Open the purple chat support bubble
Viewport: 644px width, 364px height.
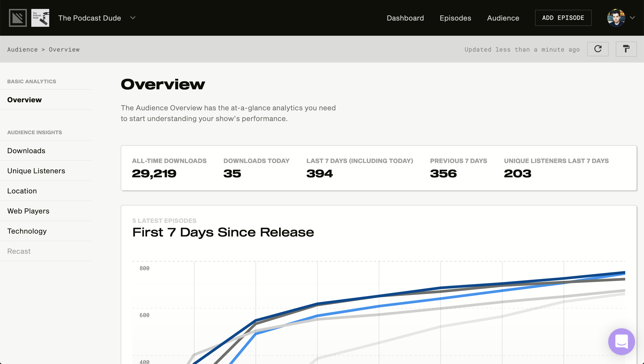pos(621,341)
